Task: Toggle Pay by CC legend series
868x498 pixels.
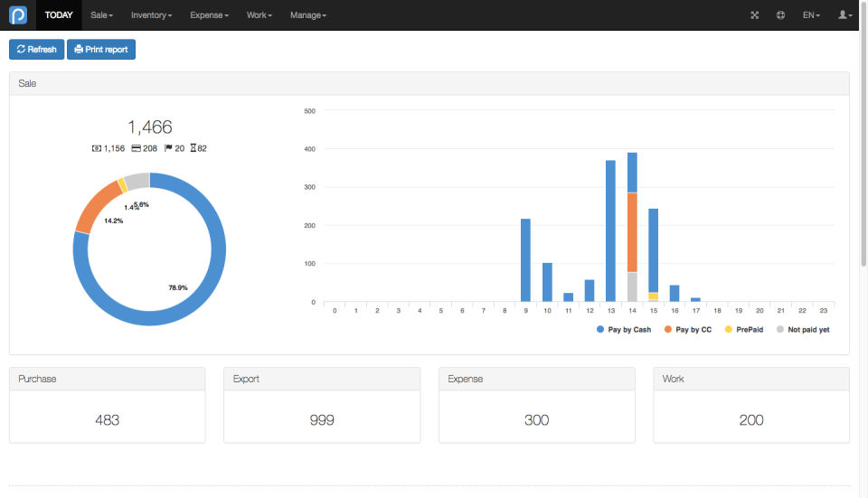Action: pyautogui.click(x=688, y=329)
